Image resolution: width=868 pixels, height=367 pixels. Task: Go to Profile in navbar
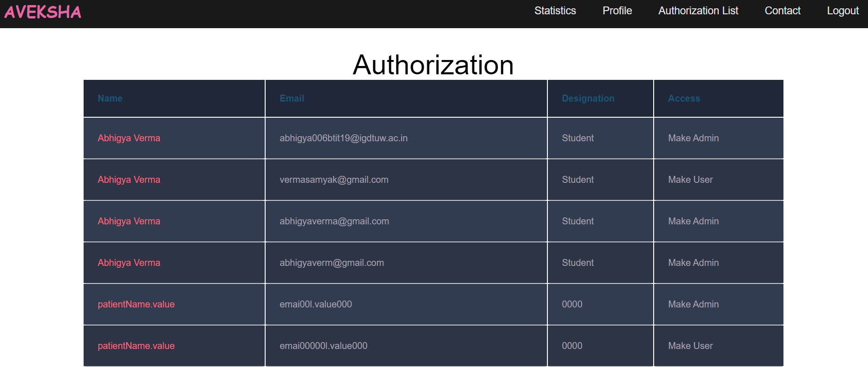click(617, 11)
